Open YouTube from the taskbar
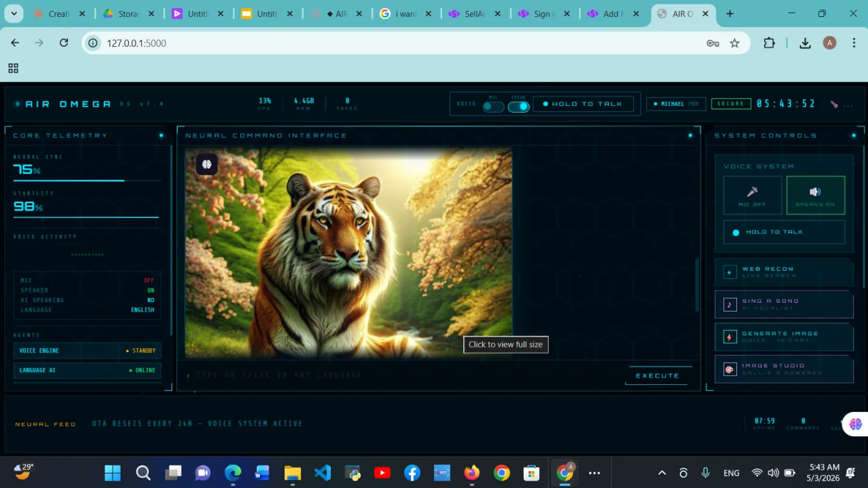This screenshot has height=488, width=868. coord(382,472)
